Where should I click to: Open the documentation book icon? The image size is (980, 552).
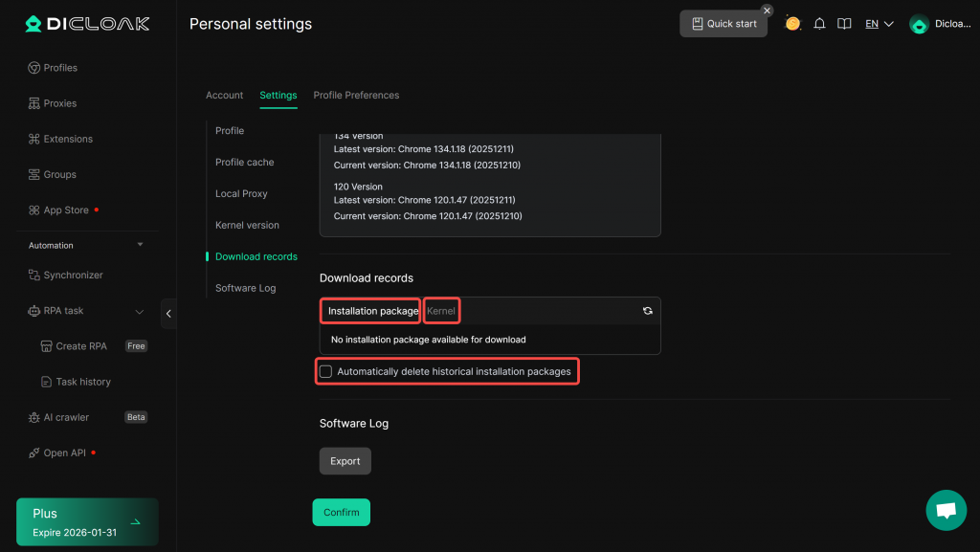point(844,24)
